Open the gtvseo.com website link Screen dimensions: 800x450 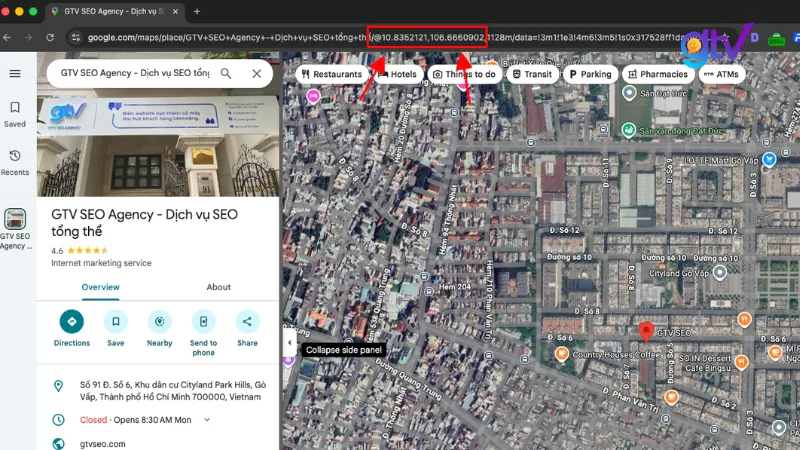coord(103,444)
